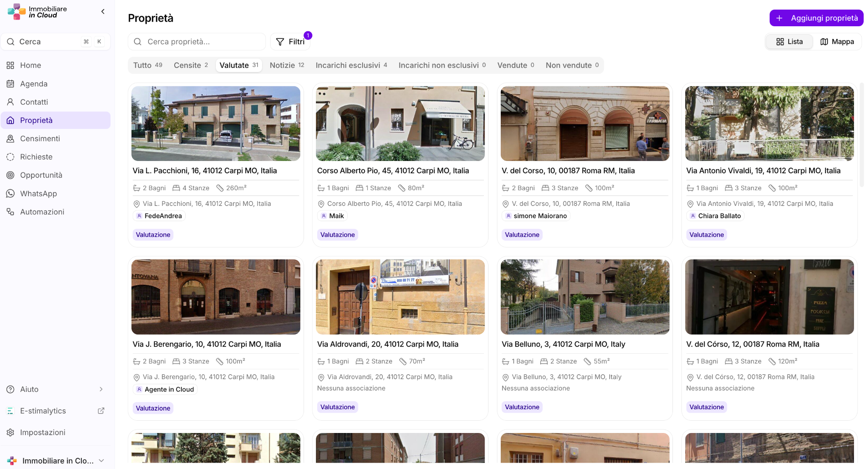
Task: Select the Incarichi esclusivi tab
Action: point(351,65)
